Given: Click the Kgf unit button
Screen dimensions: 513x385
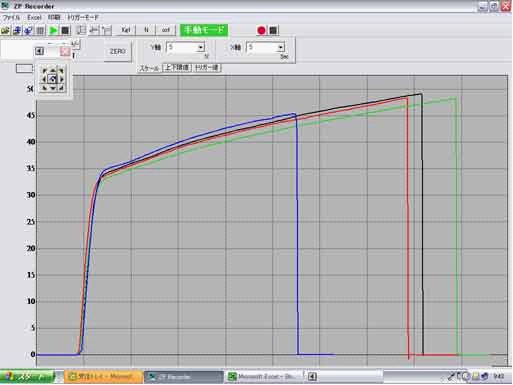Looking at the screenshot, I should (125, 30).
